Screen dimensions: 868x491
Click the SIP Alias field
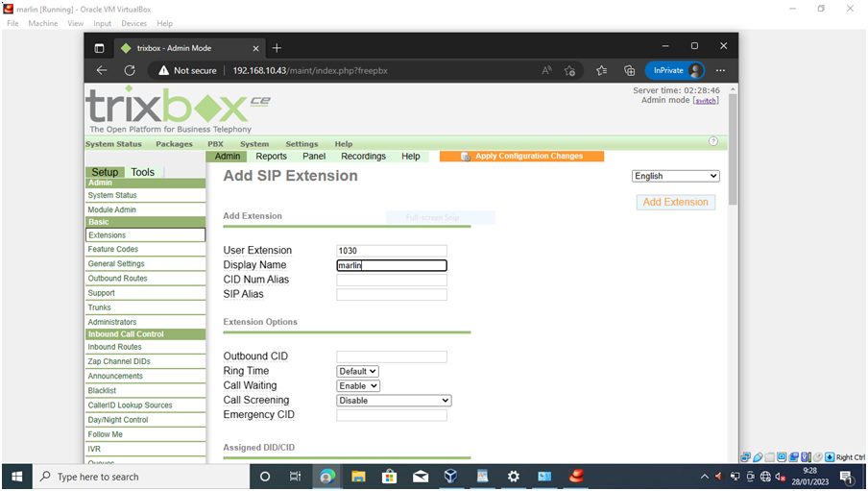tap(392, 294)
